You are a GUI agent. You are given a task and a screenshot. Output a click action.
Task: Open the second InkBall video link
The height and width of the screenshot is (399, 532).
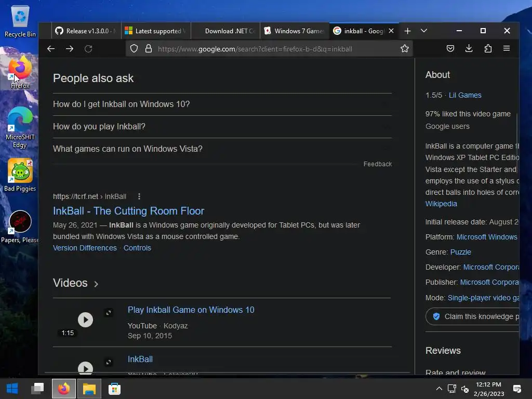[140, 359]
